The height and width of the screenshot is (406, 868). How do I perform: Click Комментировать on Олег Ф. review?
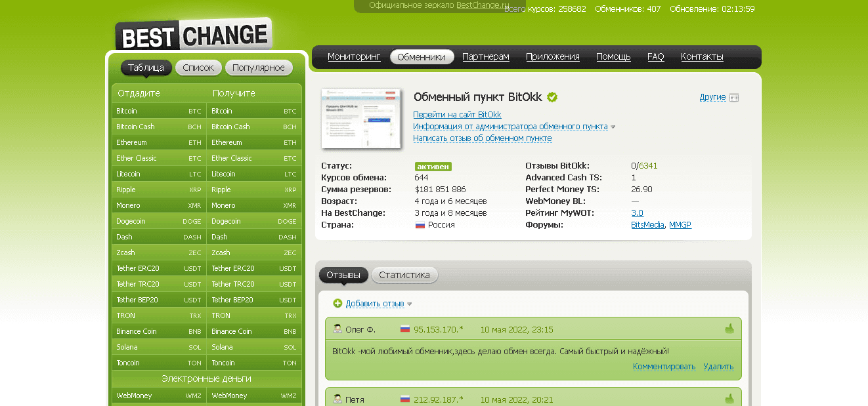pyautogui.click(x=664, y=367)
